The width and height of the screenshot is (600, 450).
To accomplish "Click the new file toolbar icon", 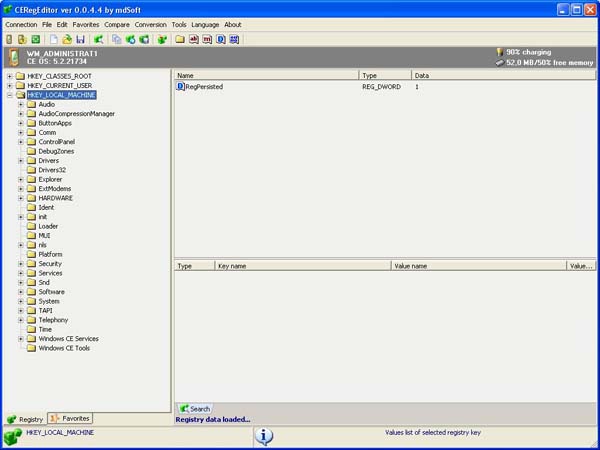I will tap(53, 39).
